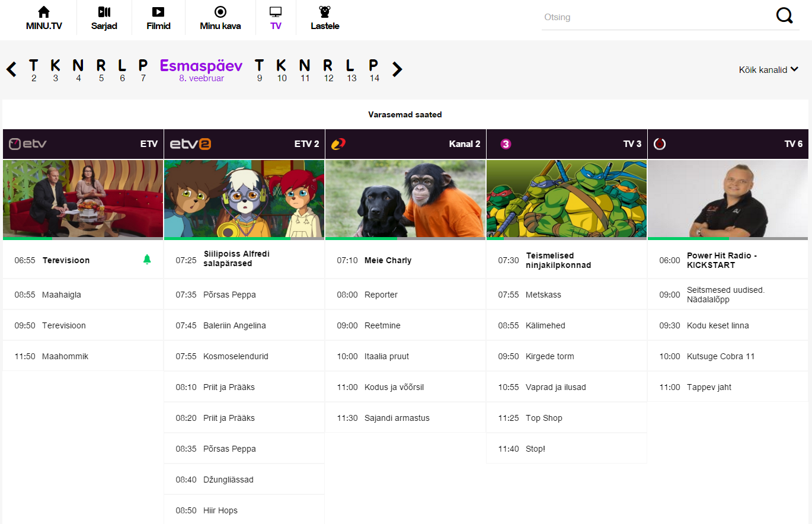Image resolution: width=812 pixels, height=524 pixels.
Task: Go to previous week with left arrow
Action: click(x=11, y=69)
